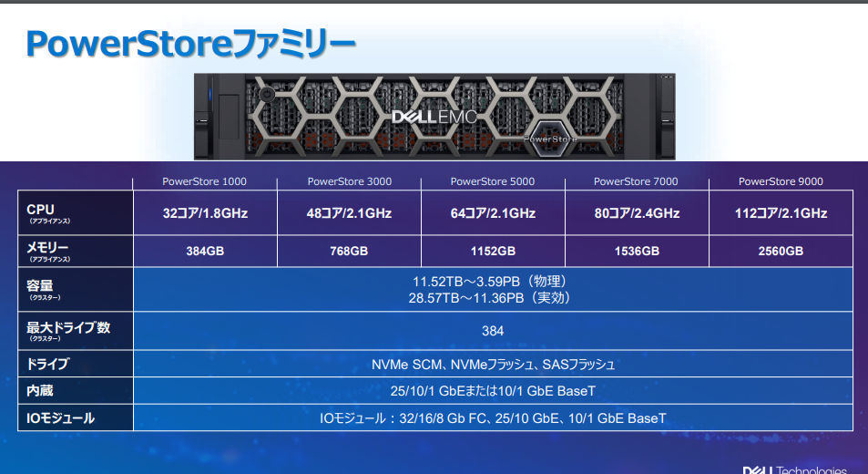868x474 pixels.
Task: Select the PowerStore 9000 column header
Action: pyautogui.click(x=781, y=181)
